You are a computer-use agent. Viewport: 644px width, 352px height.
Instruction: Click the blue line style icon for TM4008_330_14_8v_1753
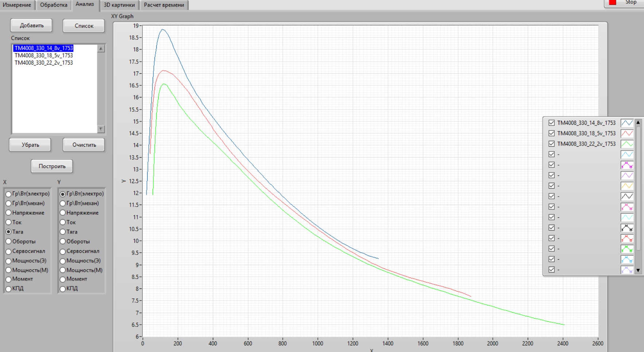pos(627,123)
